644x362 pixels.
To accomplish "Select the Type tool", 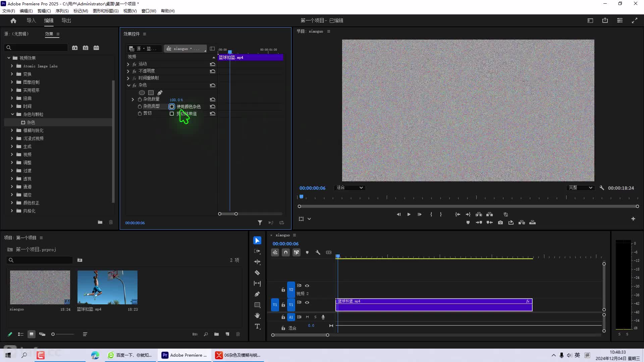I will click(x=257, y=326).
